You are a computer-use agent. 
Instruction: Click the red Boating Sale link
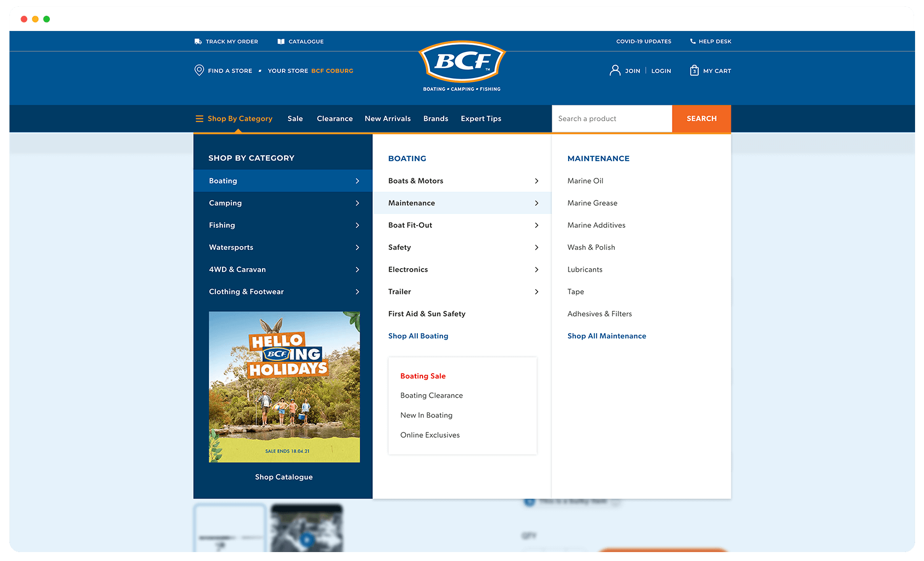[423, 376]
